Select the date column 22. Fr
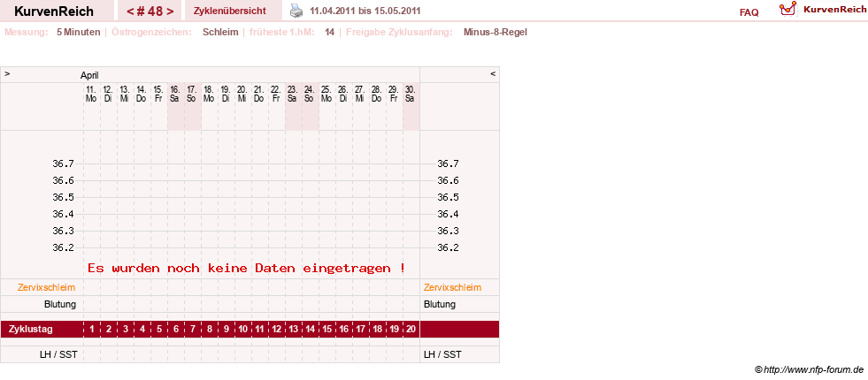Viewport: 868px width, 380px height. (276, 94)
